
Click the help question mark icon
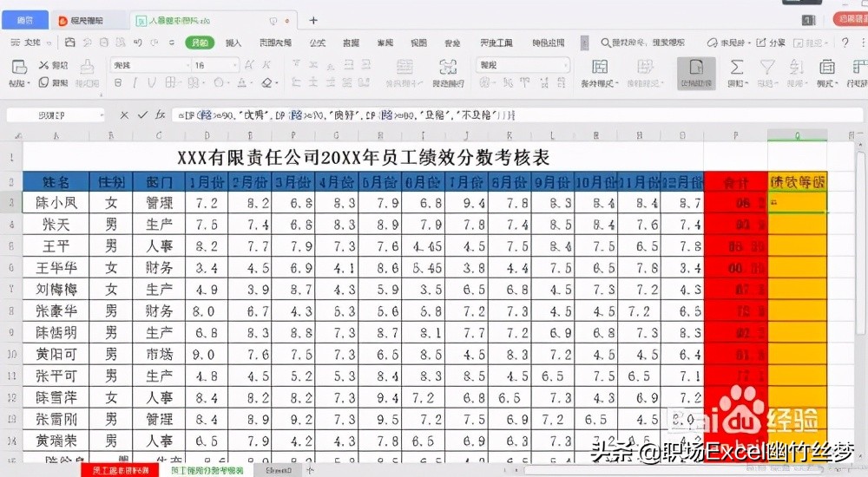click(x=845, y=42)
